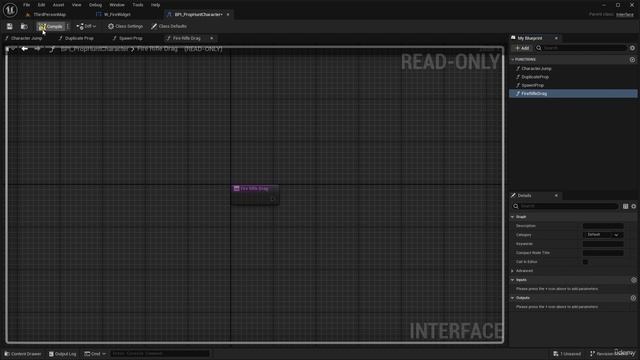640x360 pixels.
Task: Switch to Spawn Prop graph tab
Action: coord(131,38)
